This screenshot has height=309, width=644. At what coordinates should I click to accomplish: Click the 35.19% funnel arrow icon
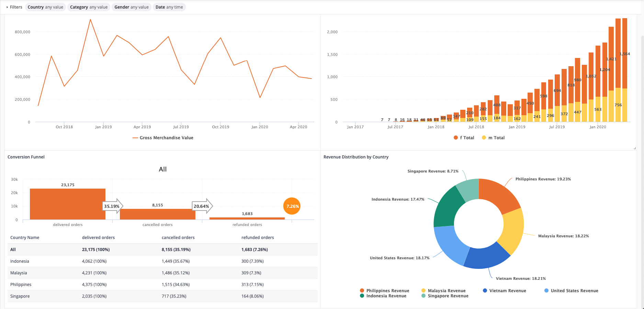point(113,206)
